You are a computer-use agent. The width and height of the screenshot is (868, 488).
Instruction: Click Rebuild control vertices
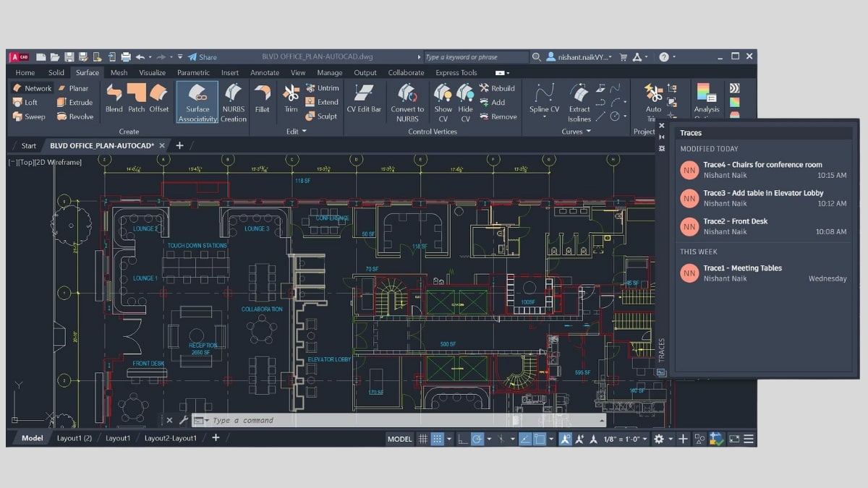(496, 88)
